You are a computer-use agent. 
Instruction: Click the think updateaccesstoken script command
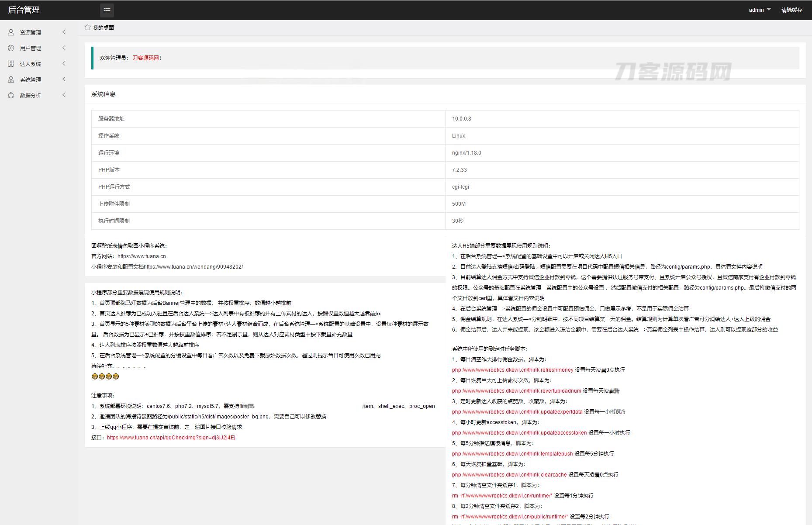(519, 433)
